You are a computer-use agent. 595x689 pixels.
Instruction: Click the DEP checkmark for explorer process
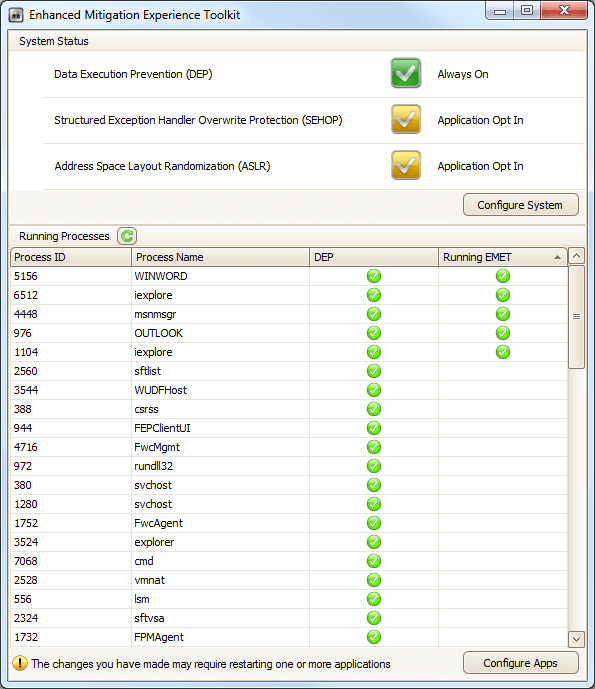coord(374,542)
